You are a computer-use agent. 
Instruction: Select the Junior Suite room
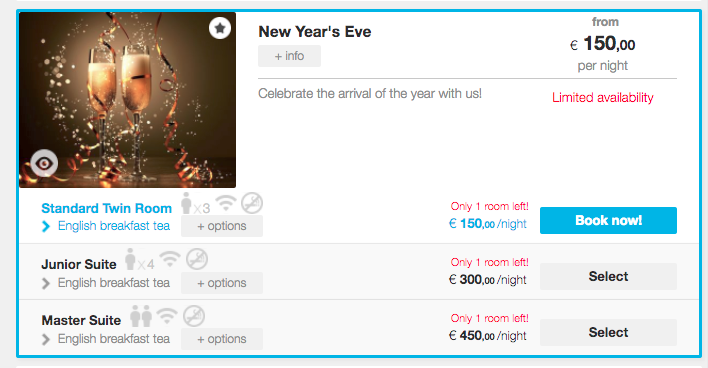[608, 276]
